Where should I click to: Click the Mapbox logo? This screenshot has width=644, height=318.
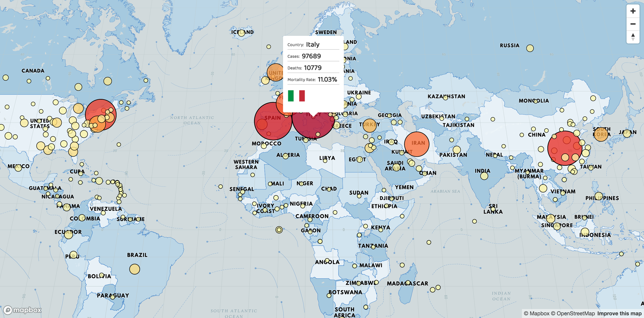(22, 310)
